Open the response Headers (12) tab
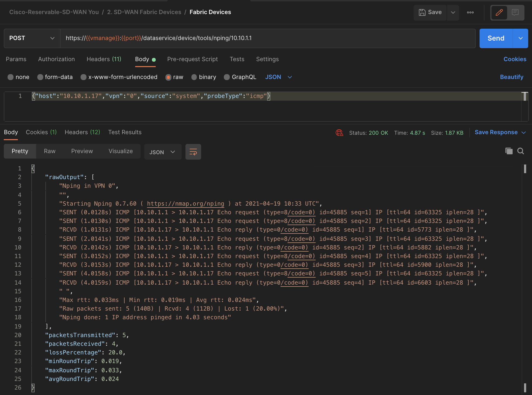 pyautogui.click(x=82, y=132)
